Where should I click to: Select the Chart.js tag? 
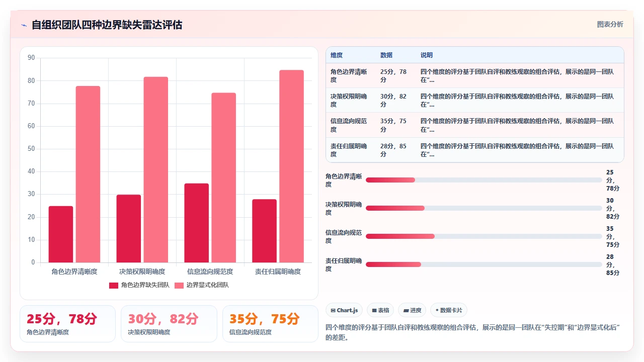point(344,310)
